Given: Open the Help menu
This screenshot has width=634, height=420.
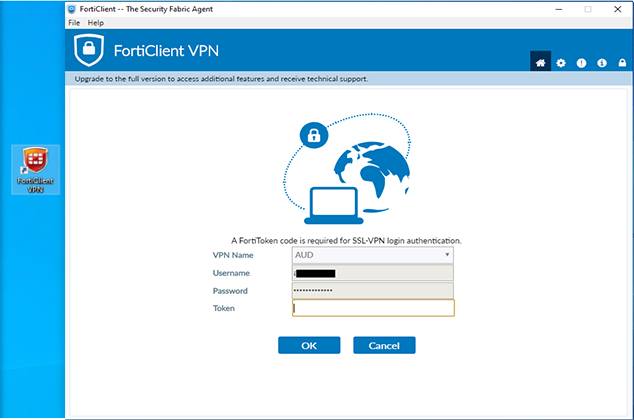Looking at the screenshot, I should 96,22.
